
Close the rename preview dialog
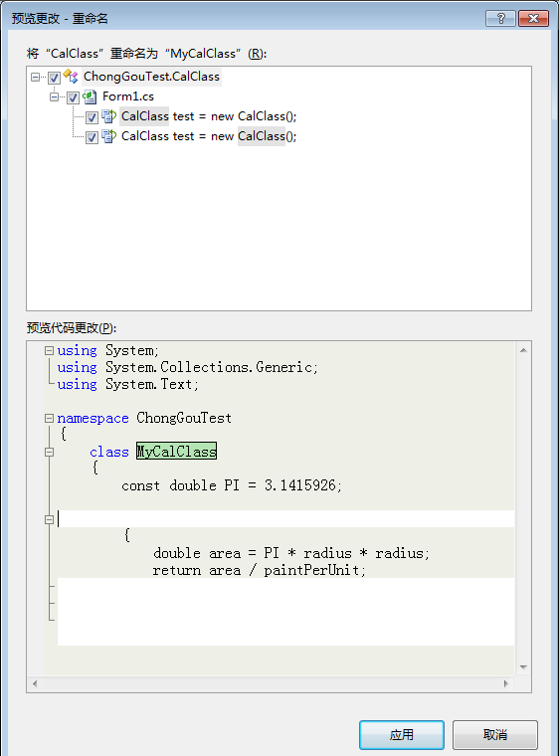coord(533,18)
